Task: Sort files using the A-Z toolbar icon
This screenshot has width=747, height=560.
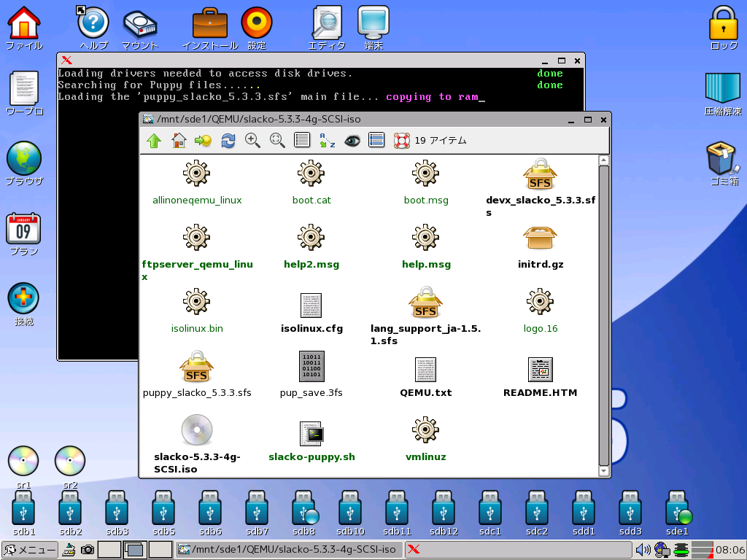Action: pyautogui.click(x=327, y=140)
